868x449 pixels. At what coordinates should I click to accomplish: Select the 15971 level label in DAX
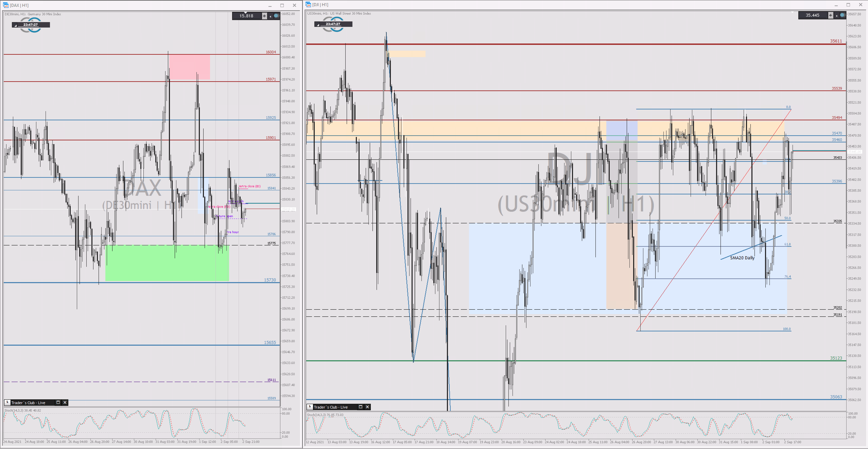pyautogui.click(x=271, y=79)
